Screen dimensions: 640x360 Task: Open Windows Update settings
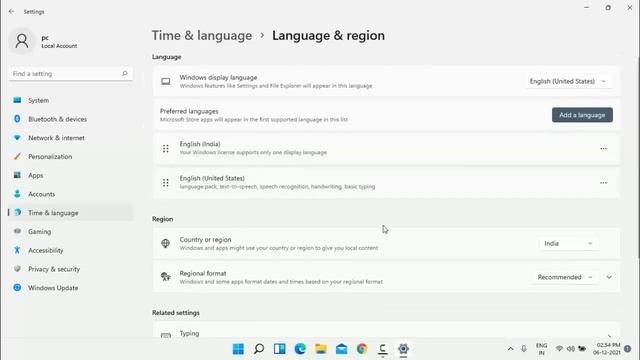(x=70, y=288)
